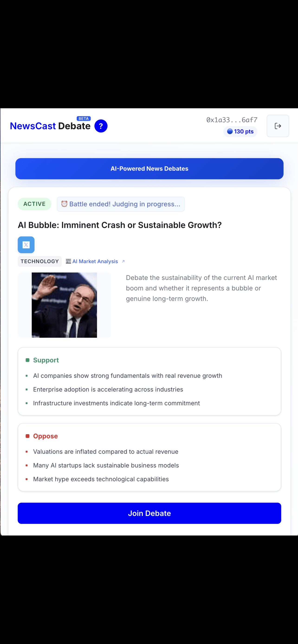Click the green Support square marker
298x644 pixels.
click(28, 360)
